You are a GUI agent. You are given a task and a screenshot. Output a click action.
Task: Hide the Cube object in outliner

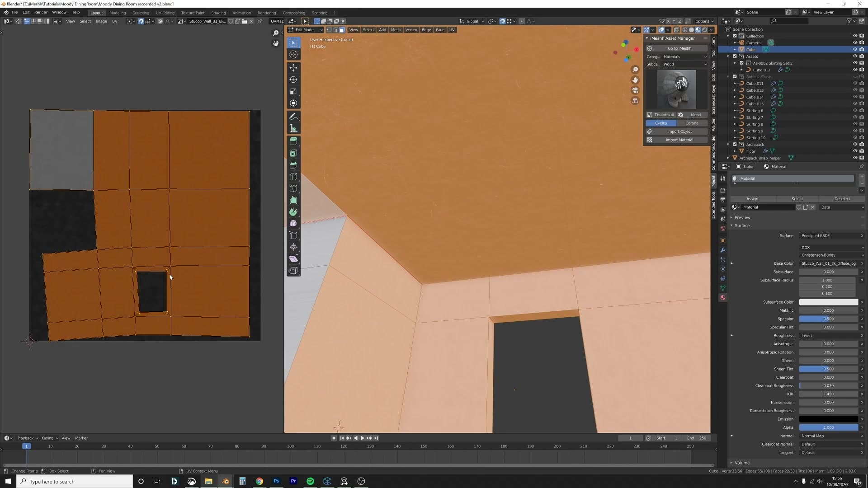coord(855,49)
